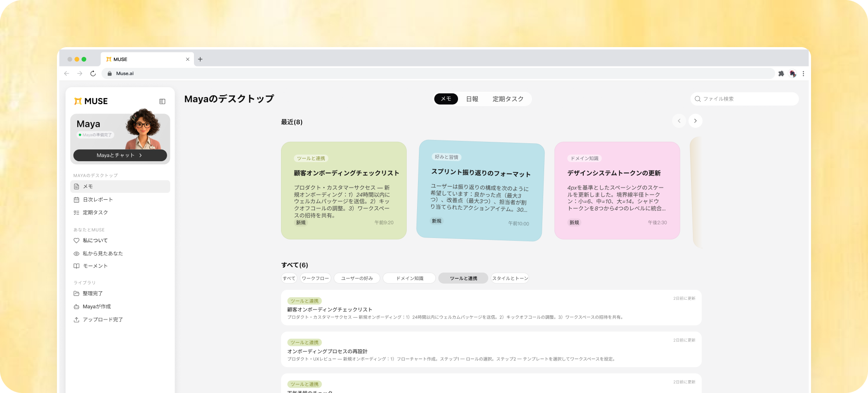Screen dimensions: 868x393
Task: Click the すべて(6) section heading
Action: tap(295, 265)
